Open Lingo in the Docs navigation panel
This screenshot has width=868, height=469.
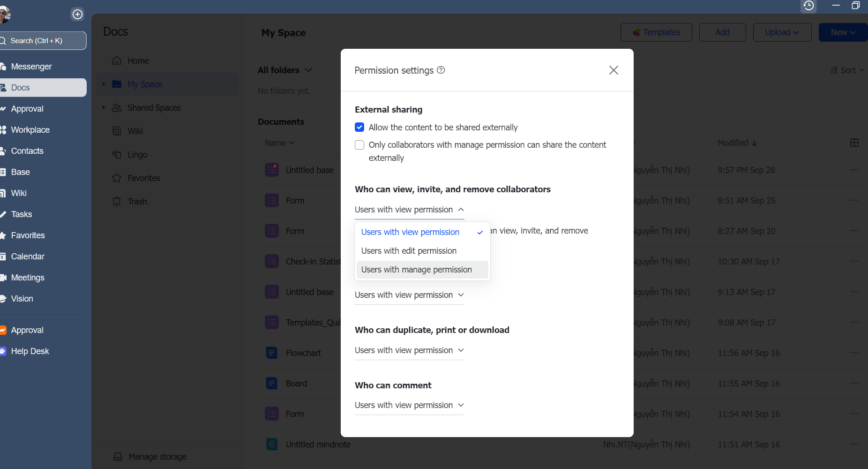(x=137, y=155)
